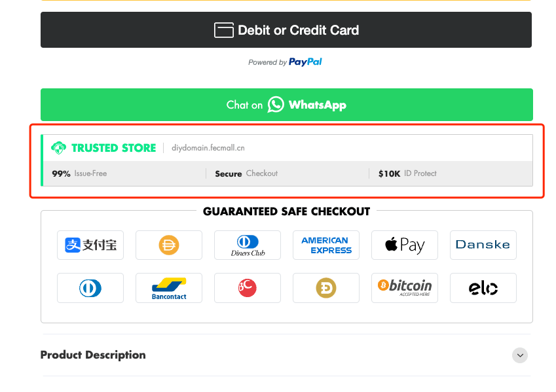Click the WhatsApp logo icon
This screenshot has width=556, height=392.
pyautogui.click(x=276, y=105)
